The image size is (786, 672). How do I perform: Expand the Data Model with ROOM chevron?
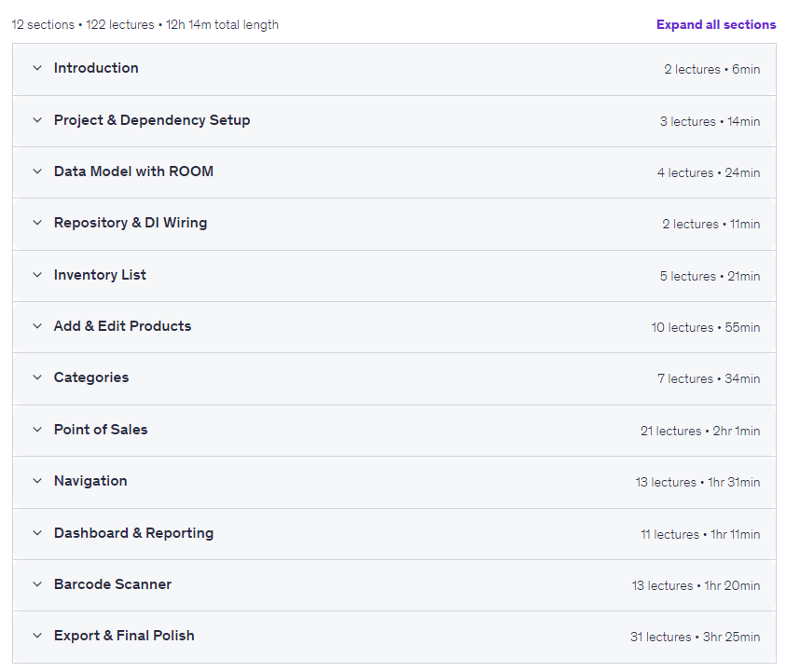[x=37, y=171]
